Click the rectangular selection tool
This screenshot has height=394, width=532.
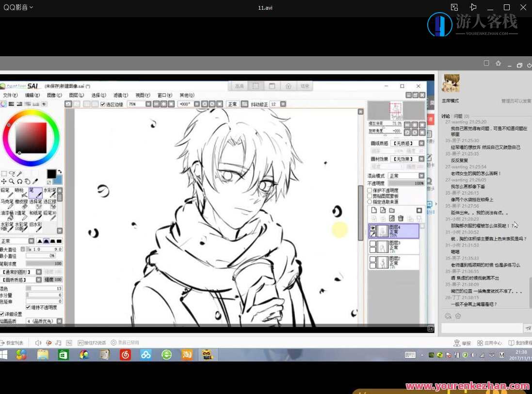pos(4,173)
